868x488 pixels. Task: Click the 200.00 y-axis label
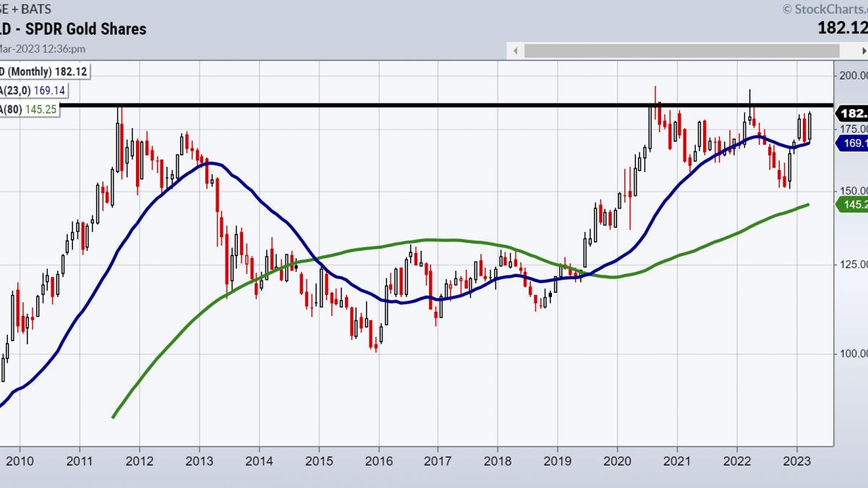pos(852,76)
